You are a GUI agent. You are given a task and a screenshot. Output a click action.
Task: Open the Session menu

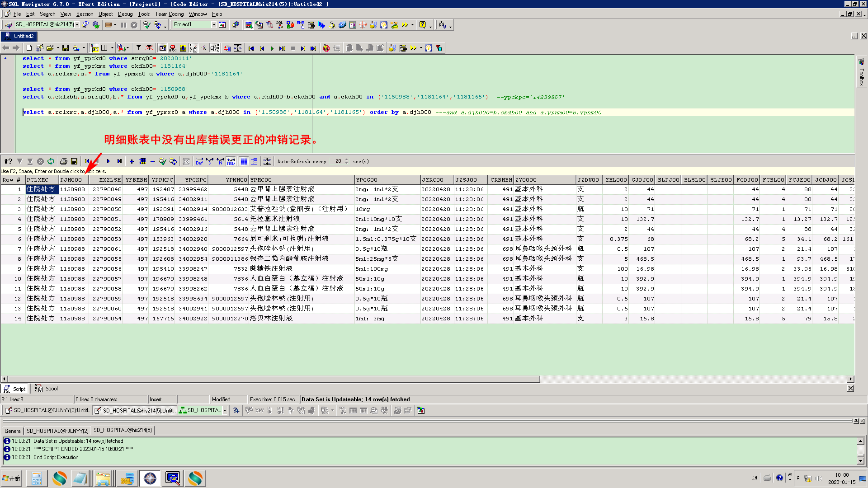click(85, 14)
